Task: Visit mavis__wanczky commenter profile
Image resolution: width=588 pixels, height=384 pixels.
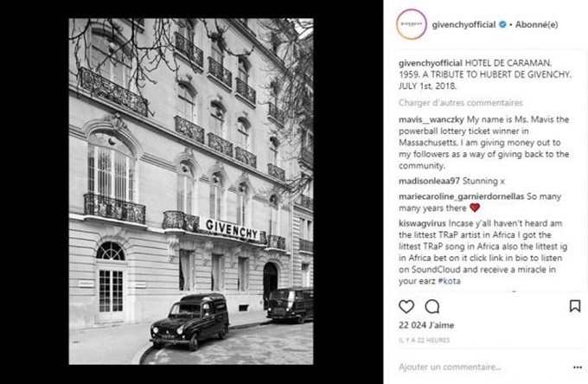Action: 431,119
